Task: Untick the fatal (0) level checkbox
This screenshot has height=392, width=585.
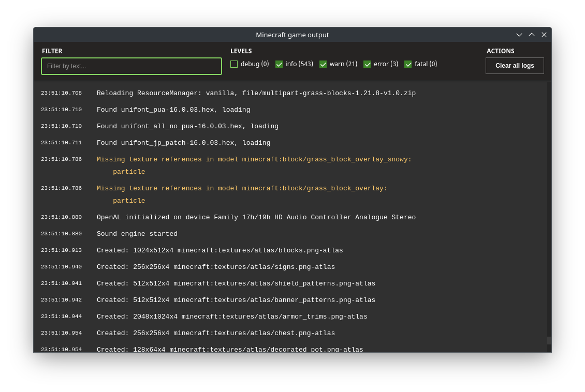Action: tap(408, 64)
